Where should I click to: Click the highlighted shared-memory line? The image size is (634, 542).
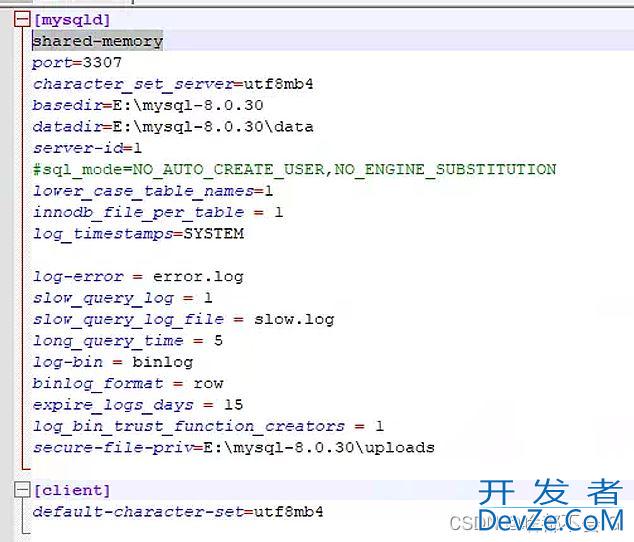click(97, 41)
